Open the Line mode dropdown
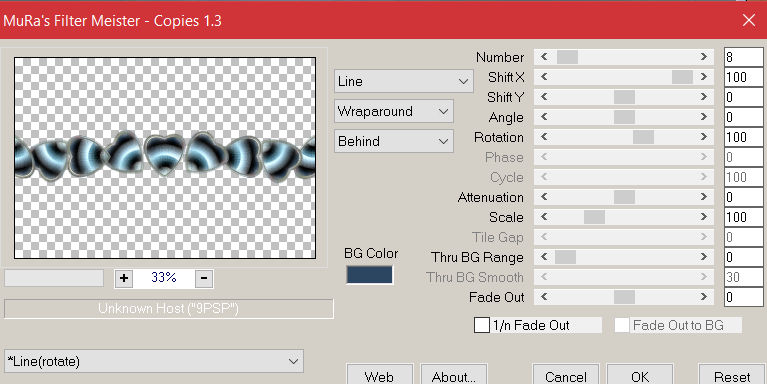 404,81
